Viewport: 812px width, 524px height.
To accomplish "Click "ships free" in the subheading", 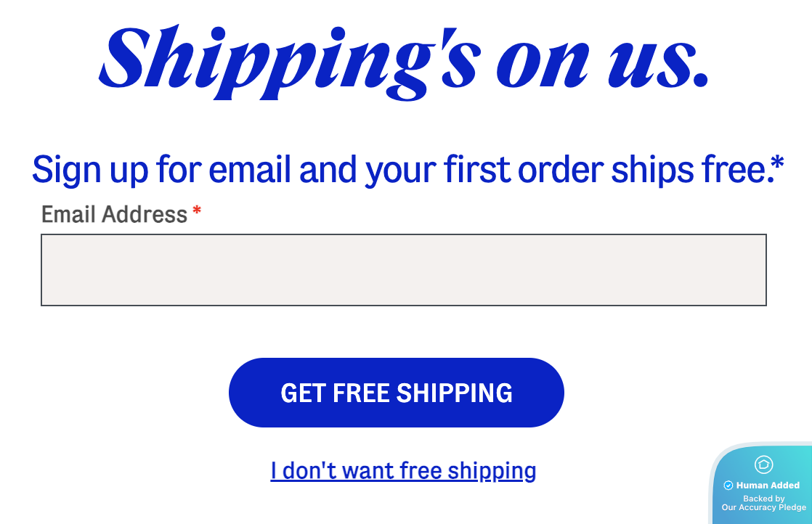I will (688, 169).
